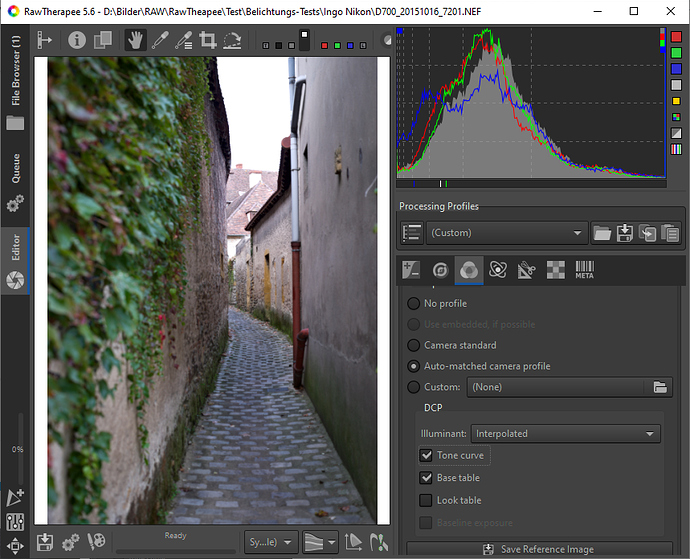Open the Illuminant Interpolated dropdown

565,434
